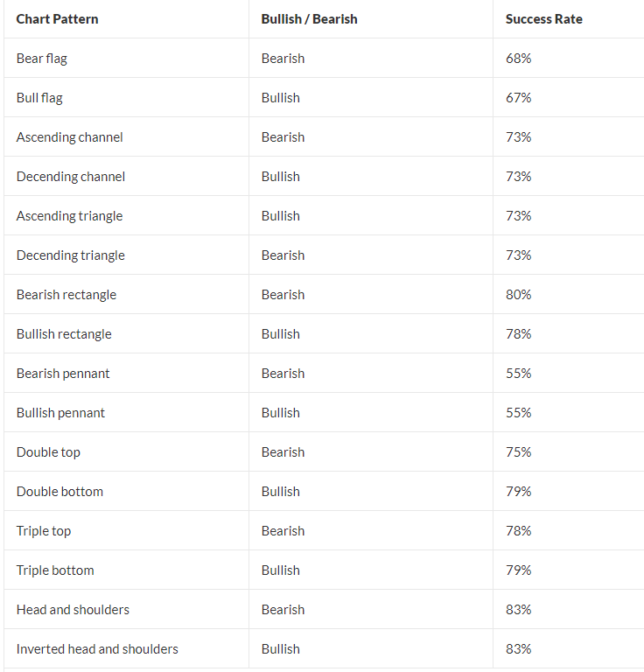This screenshot has width=644, height=672.
Task: Select the Inverted head and shoulders cell
Action: click(x=97, y=649)
